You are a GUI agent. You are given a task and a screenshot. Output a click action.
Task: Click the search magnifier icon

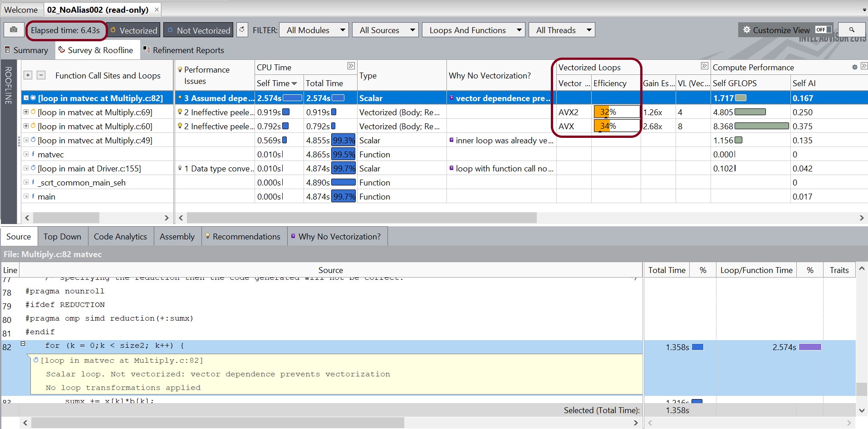(x=851, y=30)
